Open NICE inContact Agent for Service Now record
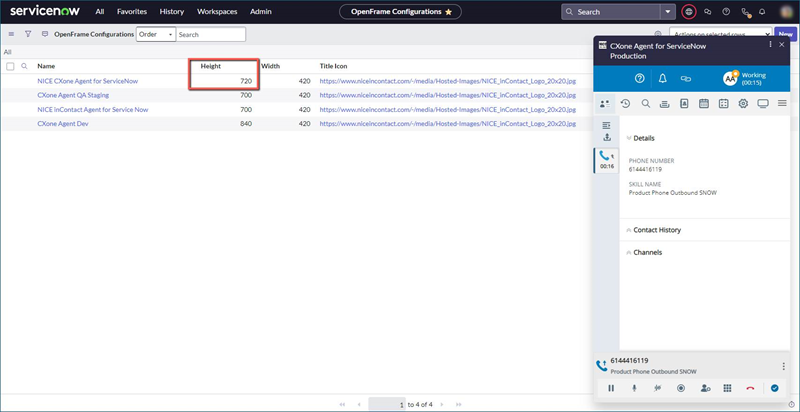 (93, 109)
